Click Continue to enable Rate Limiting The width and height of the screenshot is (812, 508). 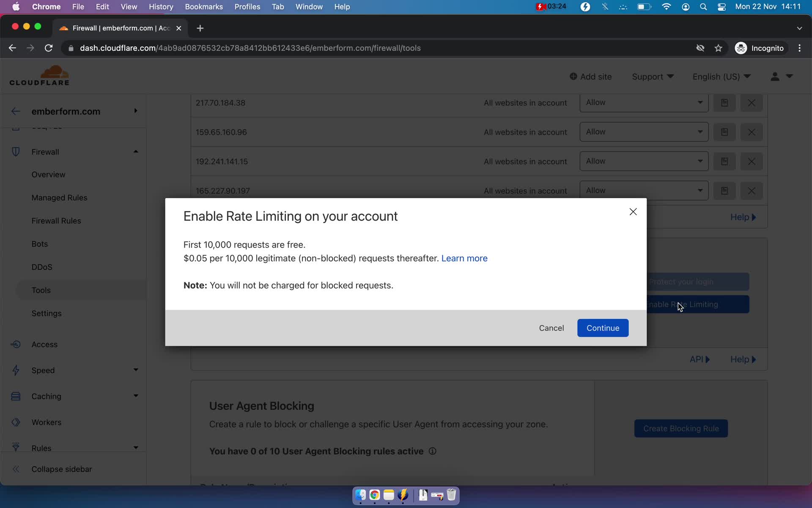603,328
